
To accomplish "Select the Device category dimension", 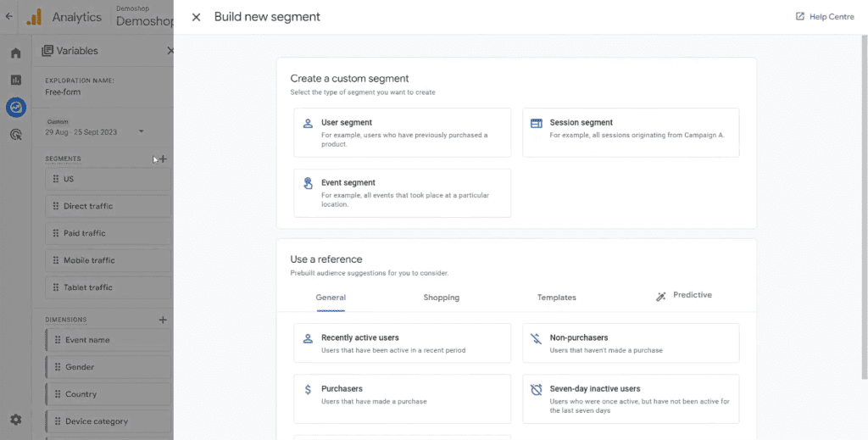I will 108,421.
